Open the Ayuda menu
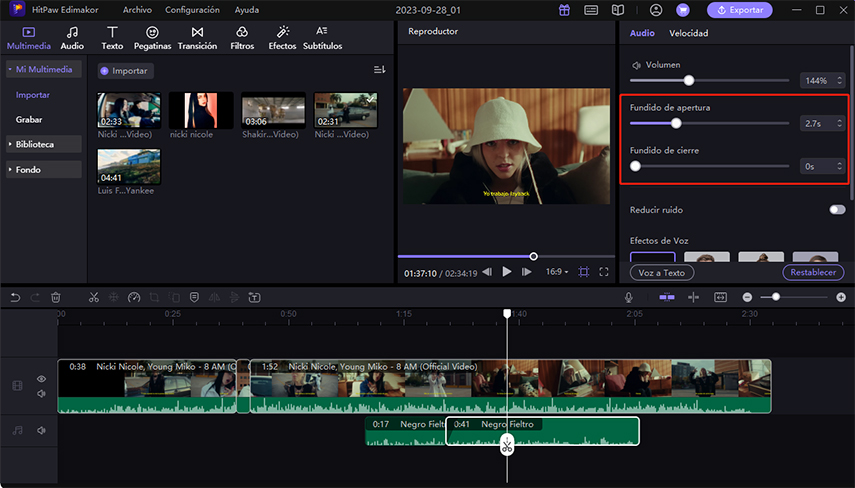Viewport: 855px width, 488px height. 246,10
